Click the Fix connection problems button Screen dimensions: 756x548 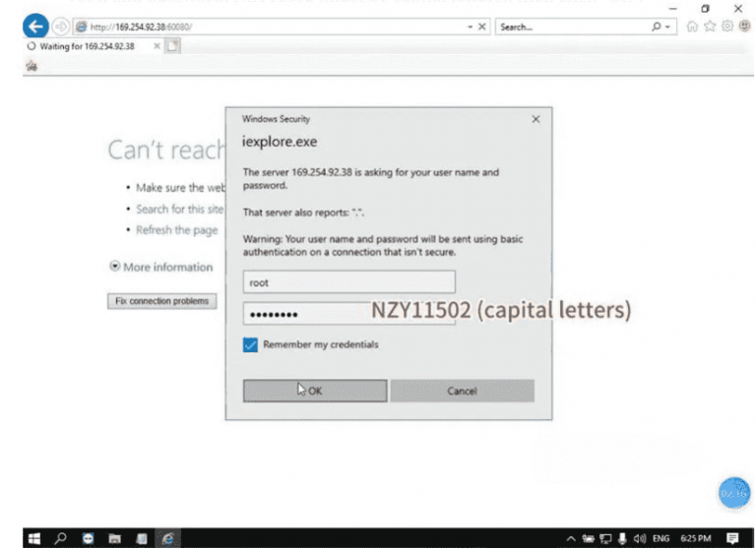coord(161,301)
